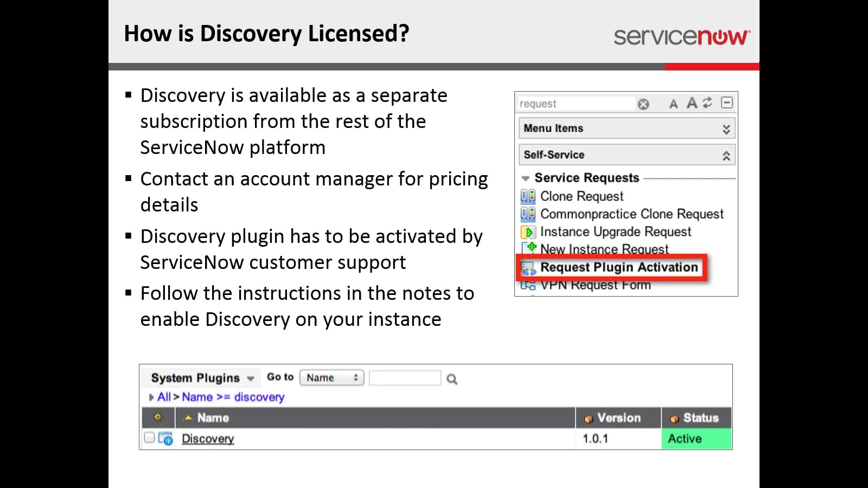Click the Instance Upgrade Request icon
Image resolution: width=868 pixels, height=488 pixels.
(x=528, y=232)
